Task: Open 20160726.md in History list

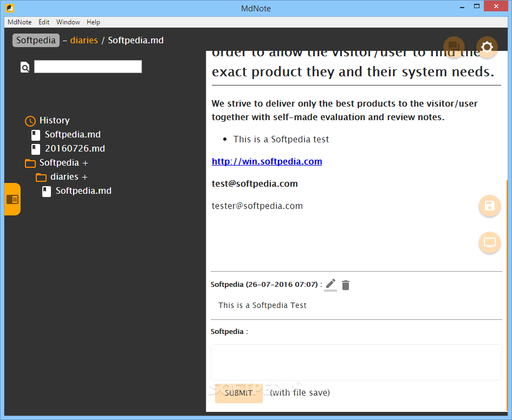Action: [75, 148]
